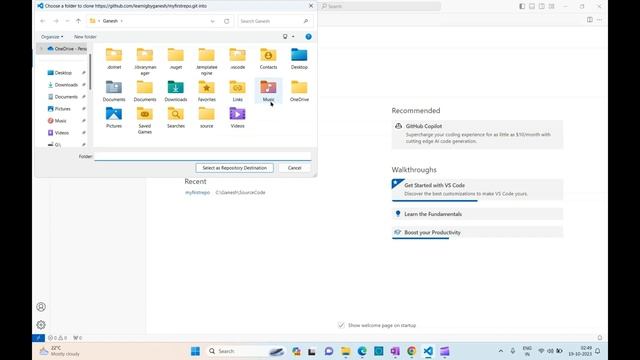Image resolution: width=640 pixels, height=360 pixels.
Task: Open Microsoft Edge from taskbar
Action: pyautogui.click(x=362, y=351)
